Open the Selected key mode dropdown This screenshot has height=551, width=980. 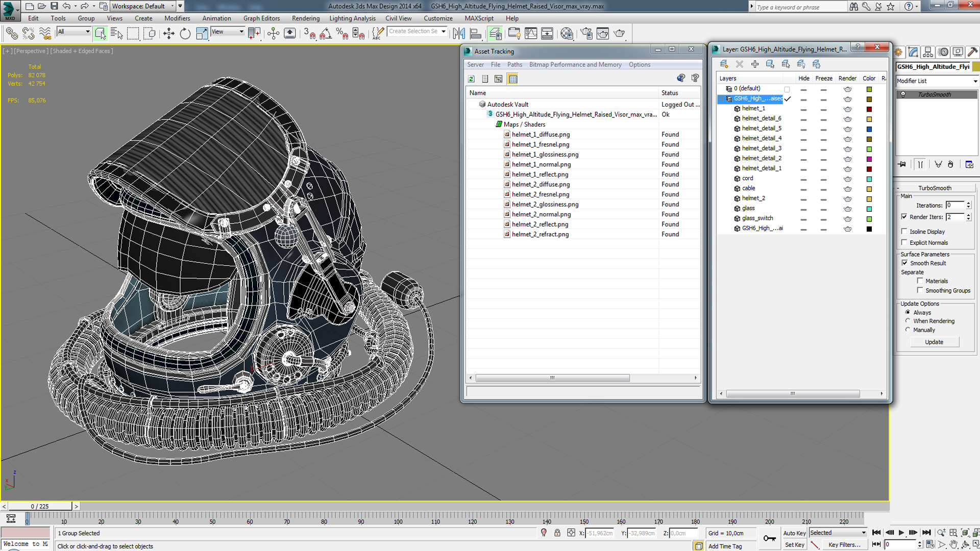pyautogui.click(x=838, y=533)
